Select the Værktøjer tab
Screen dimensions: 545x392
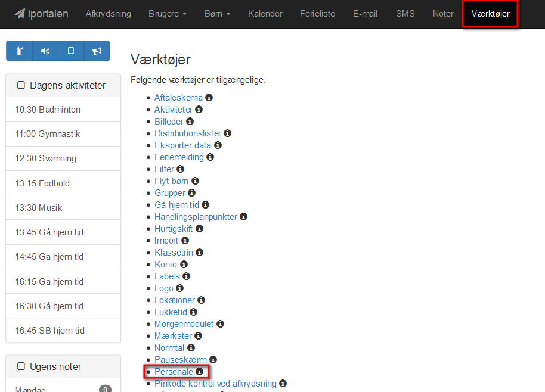490,14
